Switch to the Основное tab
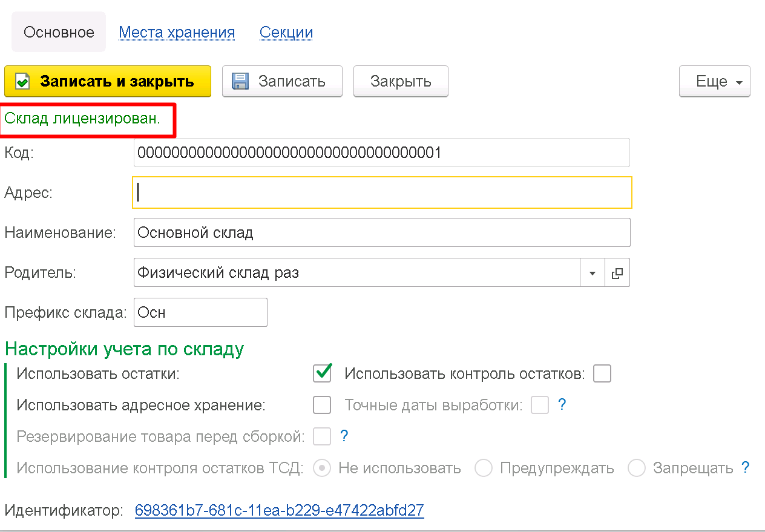 59,32
